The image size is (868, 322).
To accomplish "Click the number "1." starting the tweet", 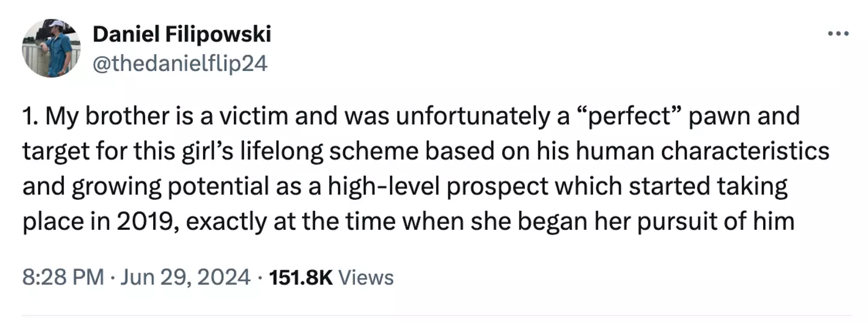I will 30,116.
